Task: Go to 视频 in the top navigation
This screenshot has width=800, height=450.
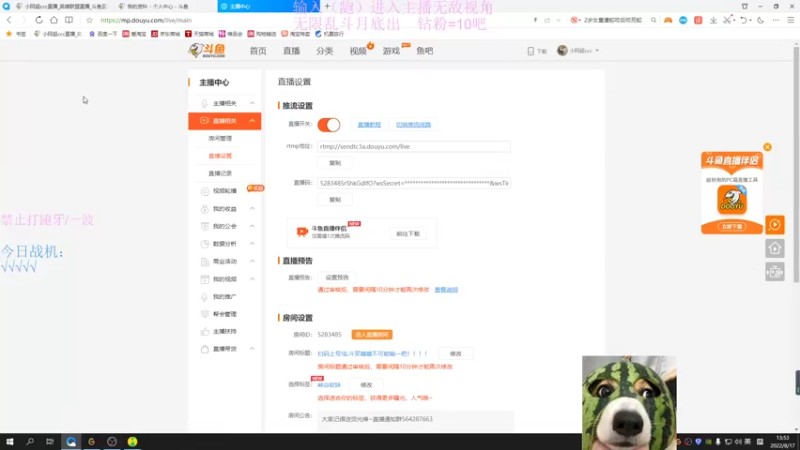Action: [358, 51]
